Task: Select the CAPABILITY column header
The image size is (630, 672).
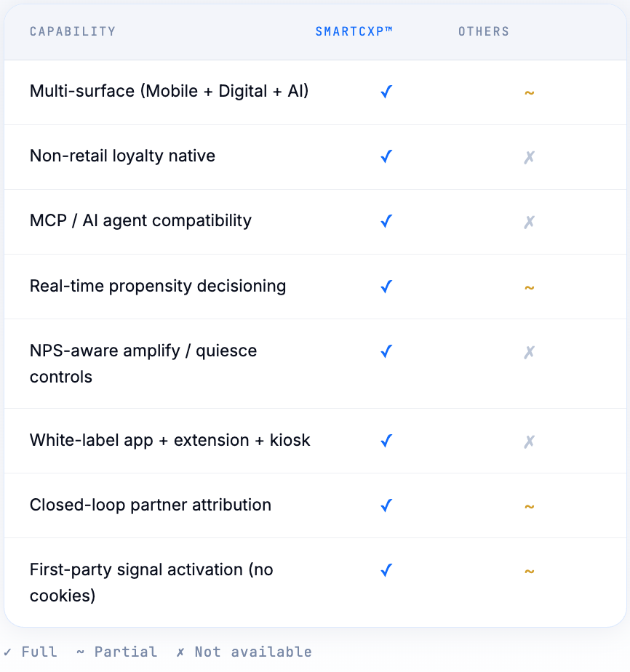Action: (x=73, y=31)
